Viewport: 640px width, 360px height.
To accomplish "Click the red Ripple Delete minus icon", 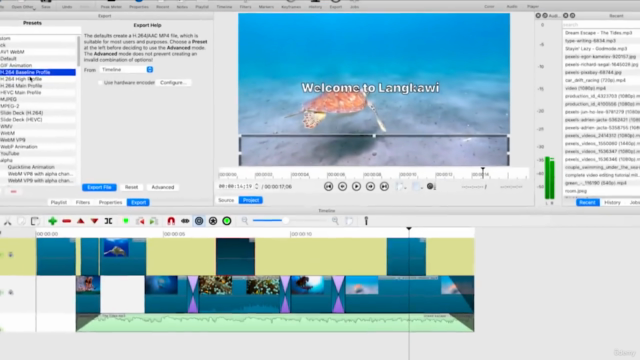I will 67,221.
